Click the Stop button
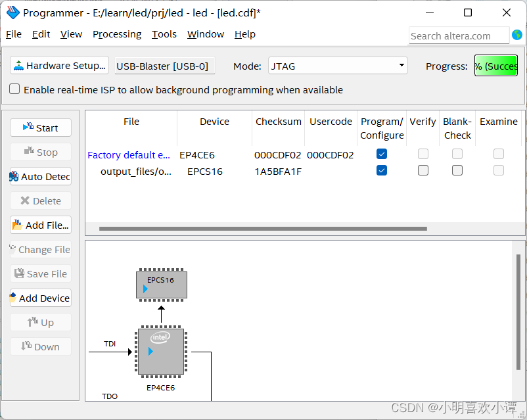The width and height of the screenshot is (527, 420). pos(41,152)
